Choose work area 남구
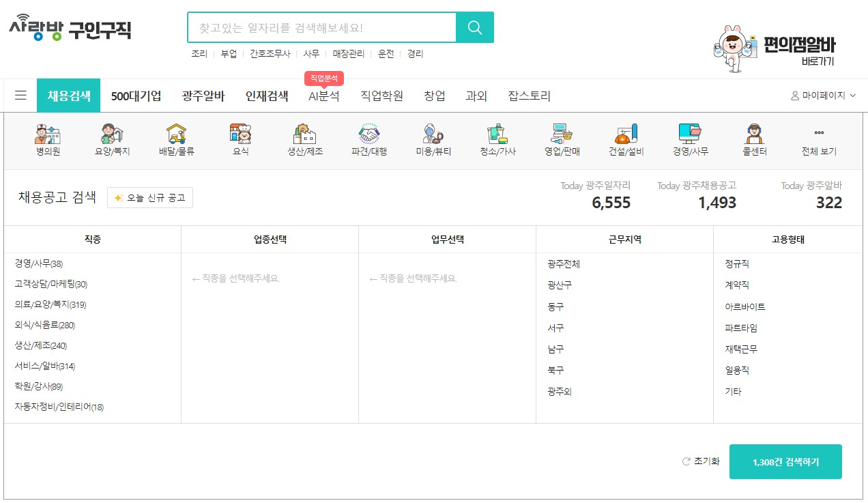 (x=555, y=349)
